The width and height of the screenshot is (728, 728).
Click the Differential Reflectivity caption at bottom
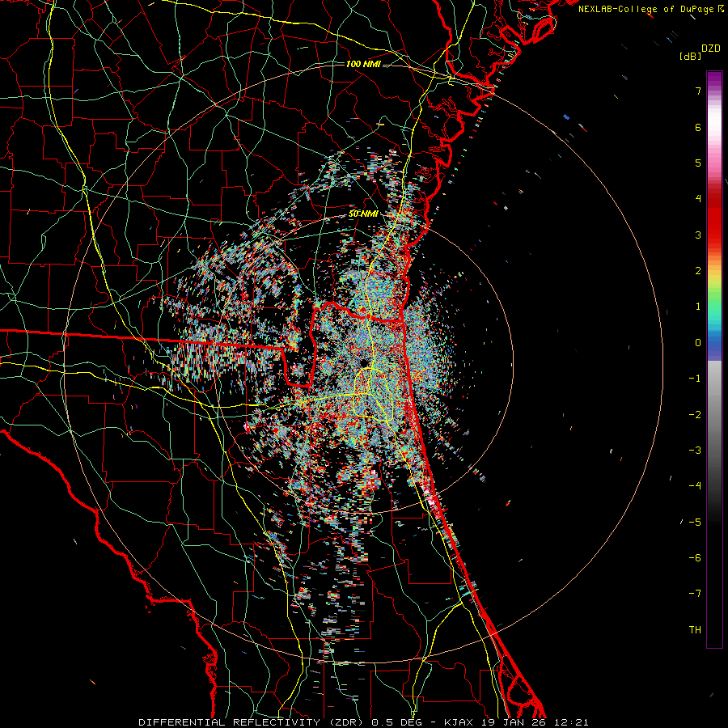coord(363,722)
